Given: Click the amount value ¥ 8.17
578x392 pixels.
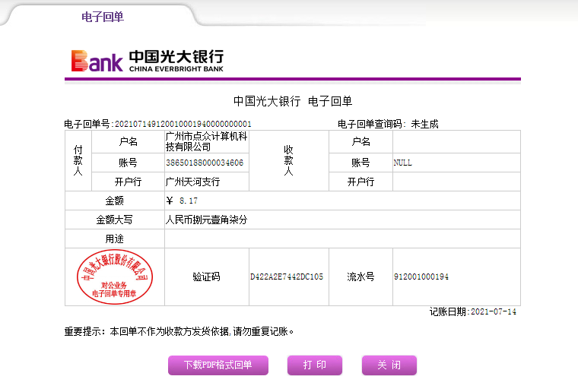Looking at the screenshot, I should 182,201.
